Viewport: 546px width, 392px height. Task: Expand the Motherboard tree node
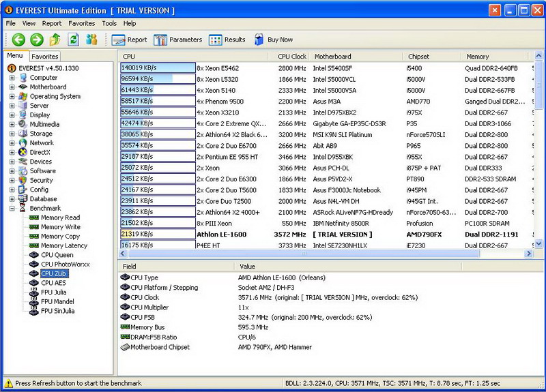click(12, 87)
